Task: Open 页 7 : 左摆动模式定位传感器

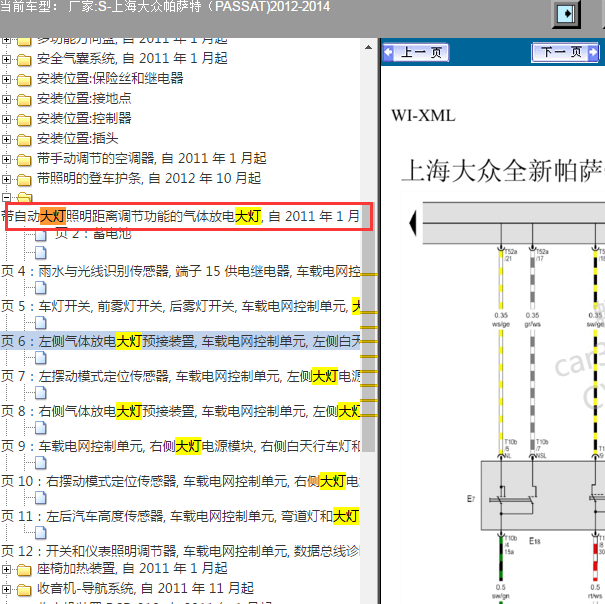Action: pos(180,376)
